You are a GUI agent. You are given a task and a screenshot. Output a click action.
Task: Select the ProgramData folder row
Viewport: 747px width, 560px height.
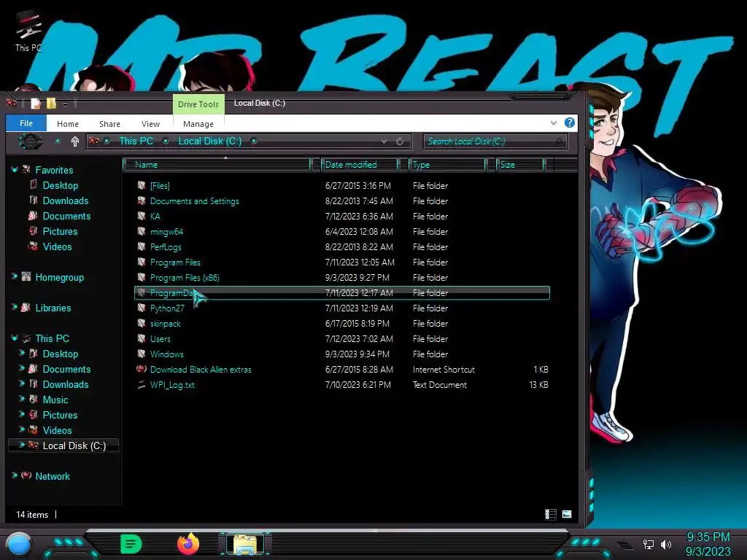click(342, 293)
